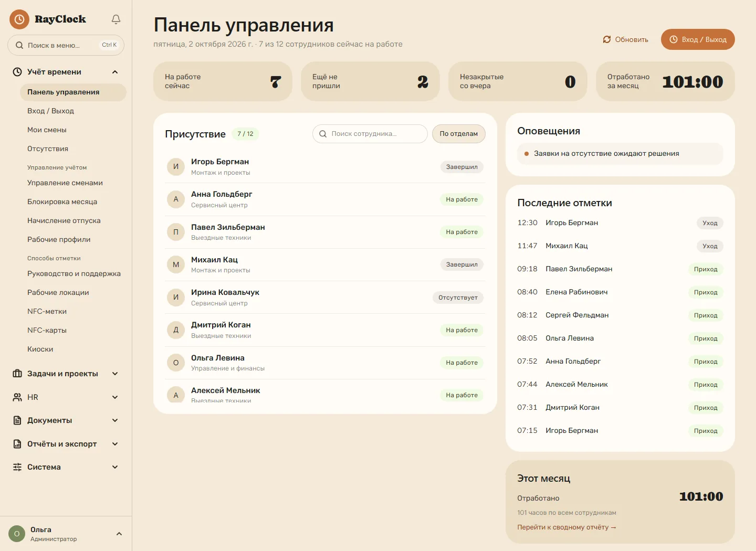Open the На работе сейчас summary card
The image size is (756, 551).
223,81
